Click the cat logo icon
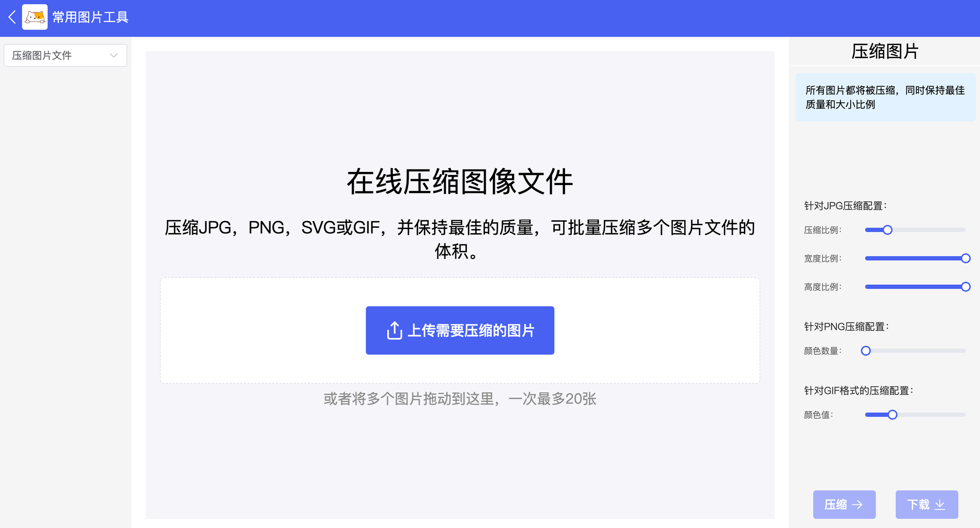Viewport: 980px width, 528px height. [35, 17]
